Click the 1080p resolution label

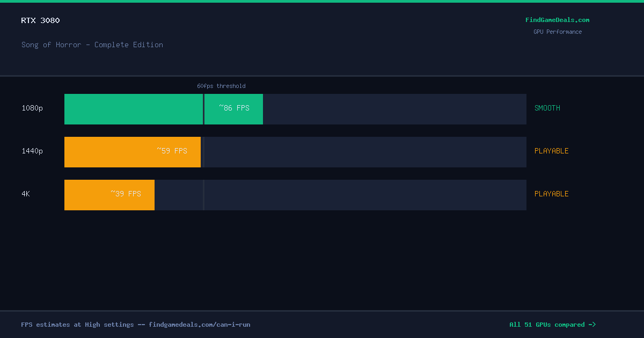point(32,108)
